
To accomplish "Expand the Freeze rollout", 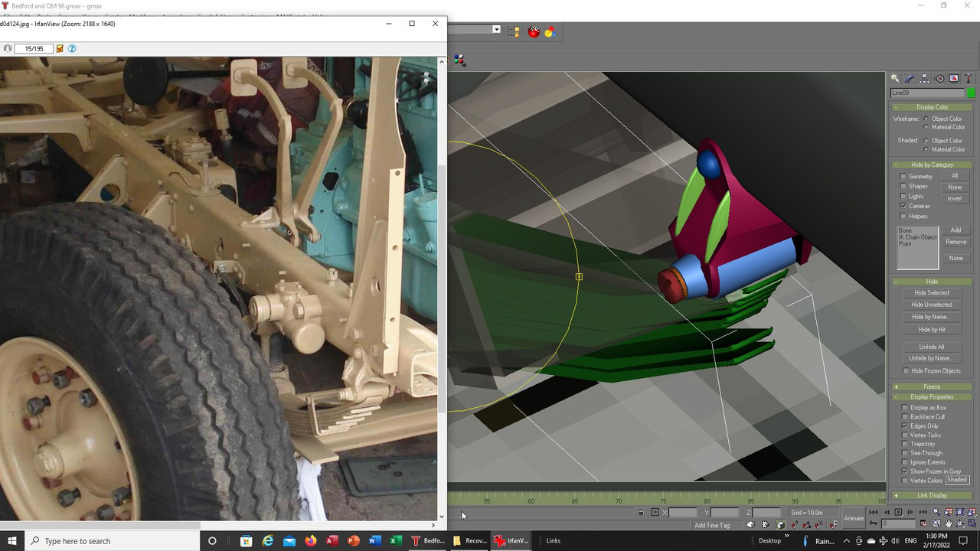I will coord(932,386).
